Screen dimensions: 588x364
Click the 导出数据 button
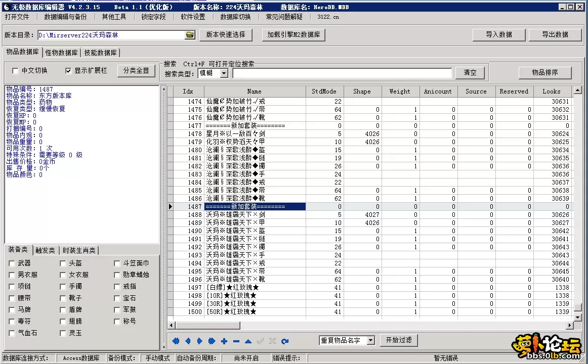pos(555,35)
